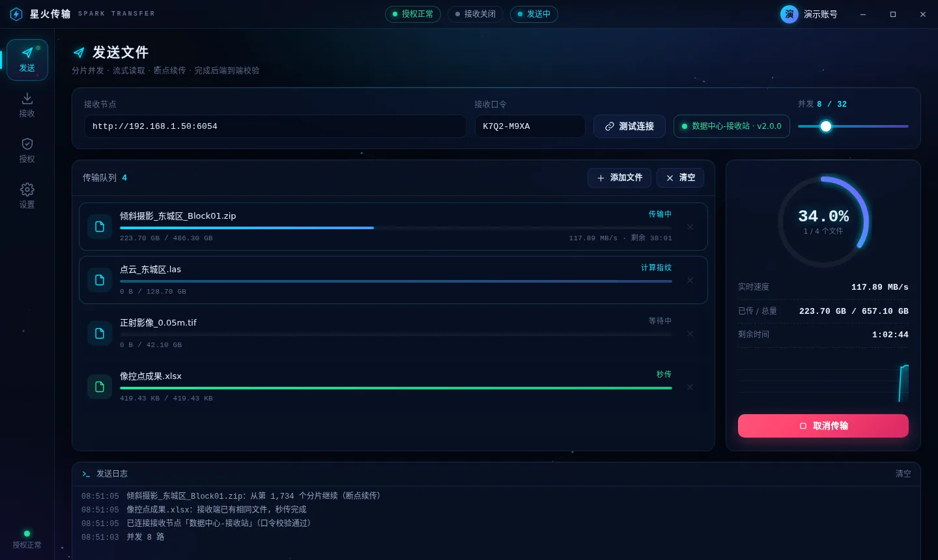
Task: Focus the 接收节点 address input field
Action: (x=275, y=126)
